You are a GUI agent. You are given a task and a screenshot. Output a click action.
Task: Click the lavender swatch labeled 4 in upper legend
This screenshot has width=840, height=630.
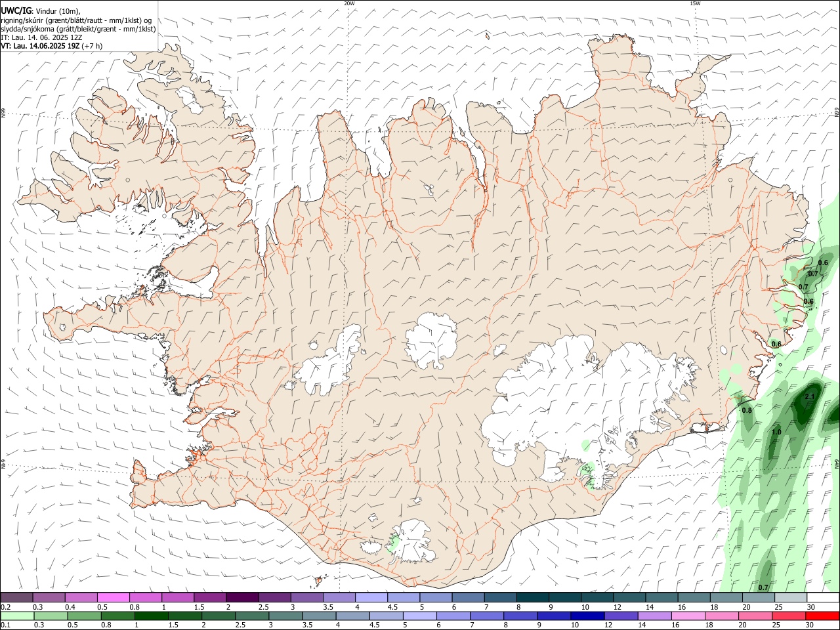tap(370, 597)
